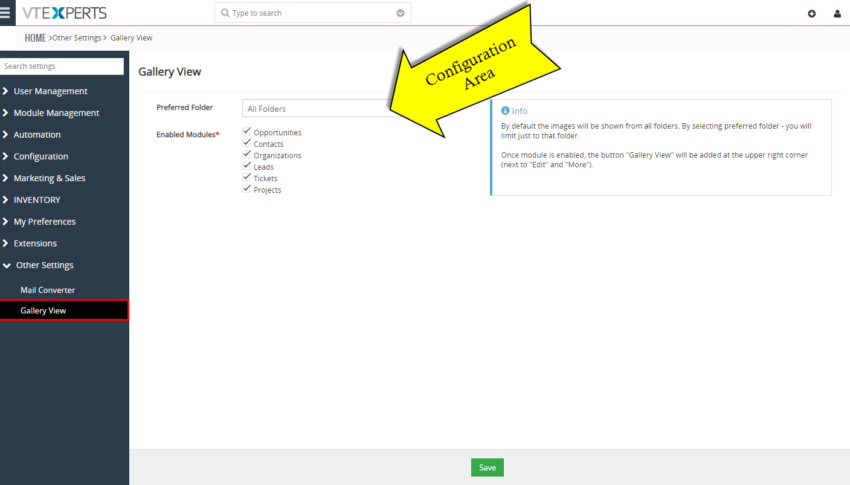
Task: Focus the Type to search field
Action: (x=313, y=13)
